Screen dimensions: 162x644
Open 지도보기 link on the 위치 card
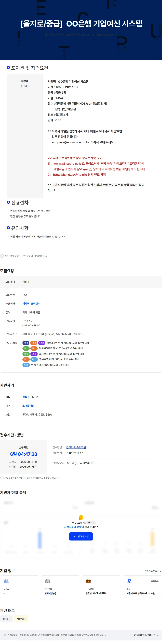pos(155,581)
